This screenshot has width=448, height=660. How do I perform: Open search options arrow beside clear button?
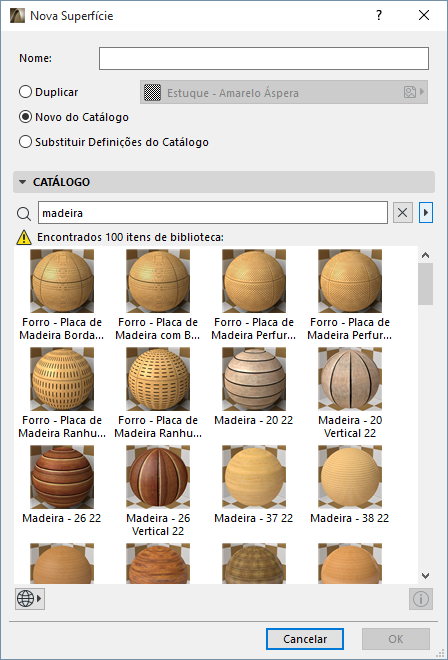(x=426, y=213)
